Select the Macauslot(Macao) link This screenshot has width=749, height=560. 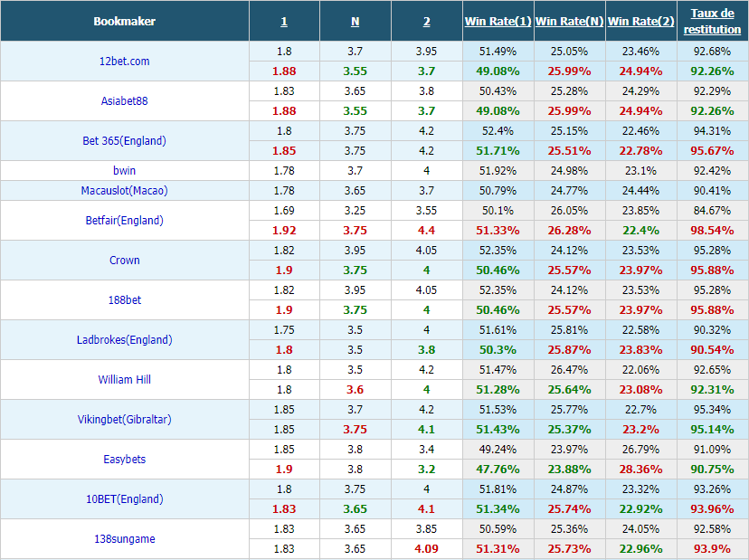point(124,191)
